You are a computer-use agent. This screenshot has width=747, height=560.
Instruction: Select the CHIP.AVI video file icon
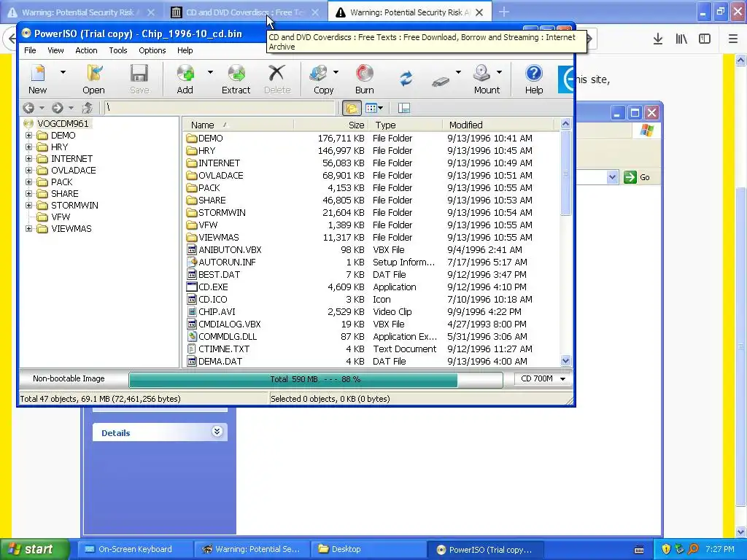coord(192,311)
